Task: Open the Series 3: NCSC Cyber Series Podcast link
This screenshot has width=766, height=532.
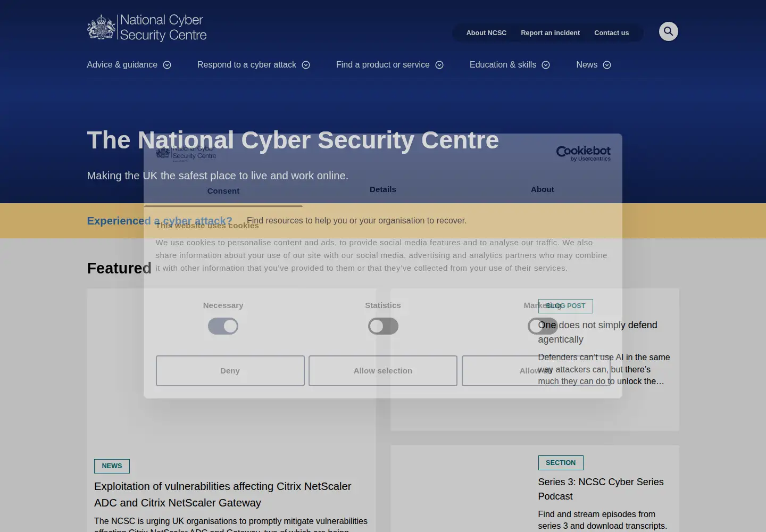Action: point(601,489)
